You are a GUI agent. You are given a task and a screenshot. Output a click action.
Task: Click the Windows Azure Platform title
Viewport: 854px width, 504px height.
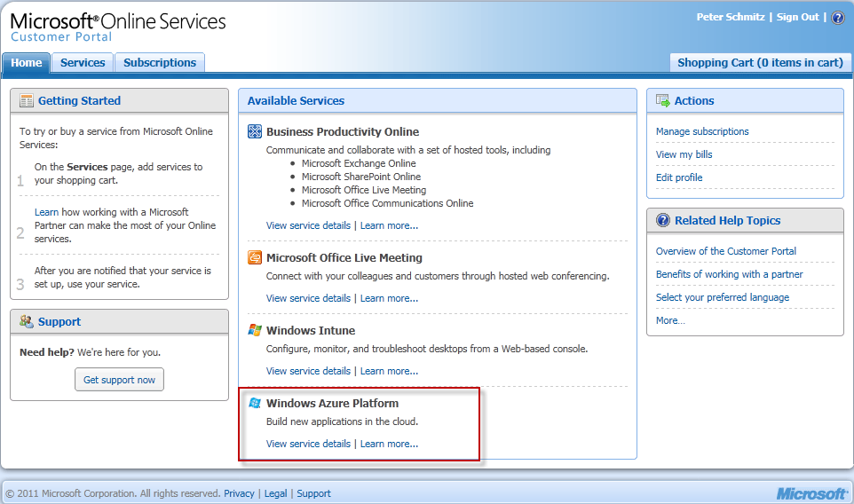(x=332, y=404)
